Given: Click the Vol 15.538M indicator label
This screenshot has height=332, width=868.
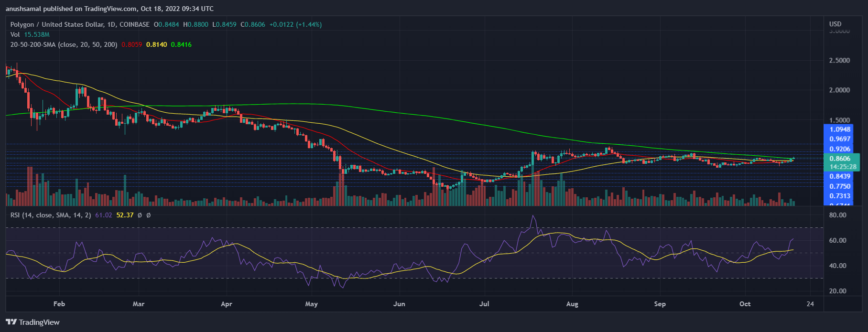Looking at the screenshot, I should (30, 34).
